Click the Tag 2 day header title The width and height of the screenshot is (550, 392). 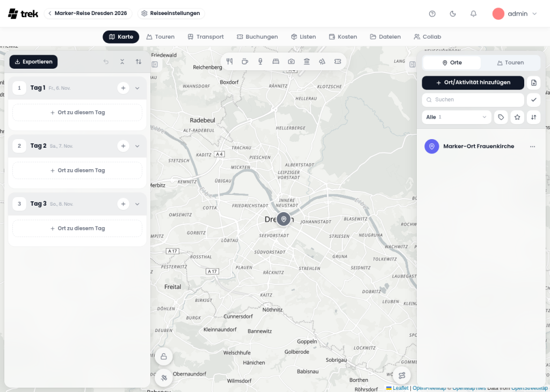coord(38,146)
